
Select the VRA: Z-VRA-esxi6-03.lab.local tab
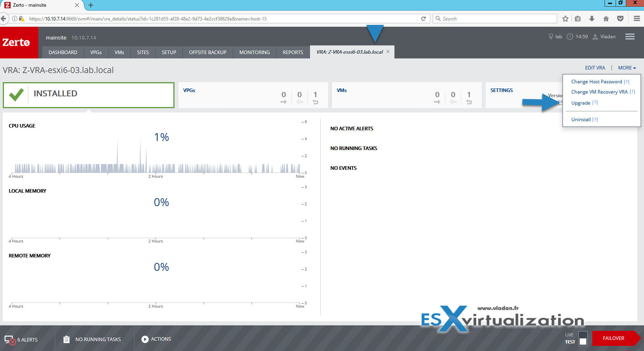coord(350,52)
